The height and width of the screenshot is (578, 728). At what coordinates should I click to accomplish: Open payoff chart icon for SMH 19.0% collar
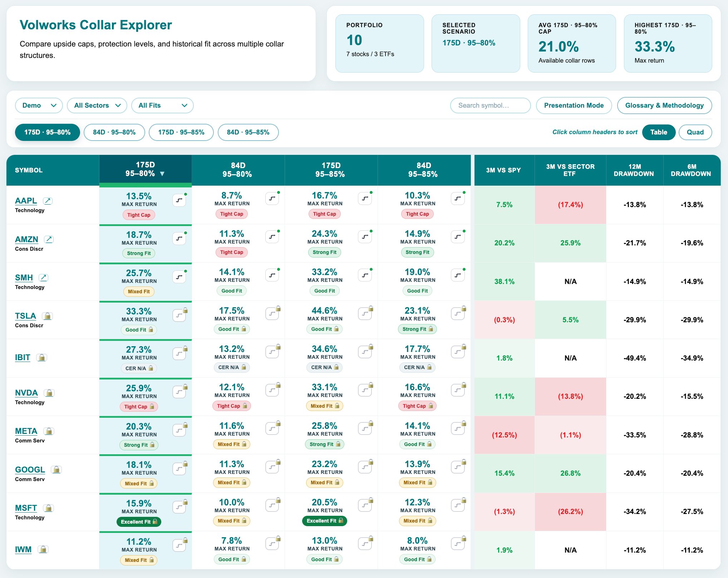pyautogui.click(x=458, y=275)
